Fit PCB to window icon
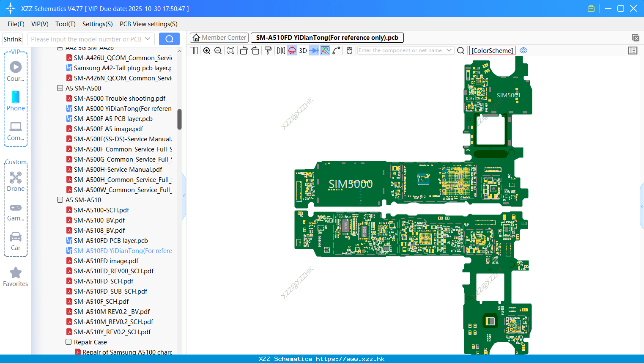The image size is (644, 363). [x=231, y=50]
